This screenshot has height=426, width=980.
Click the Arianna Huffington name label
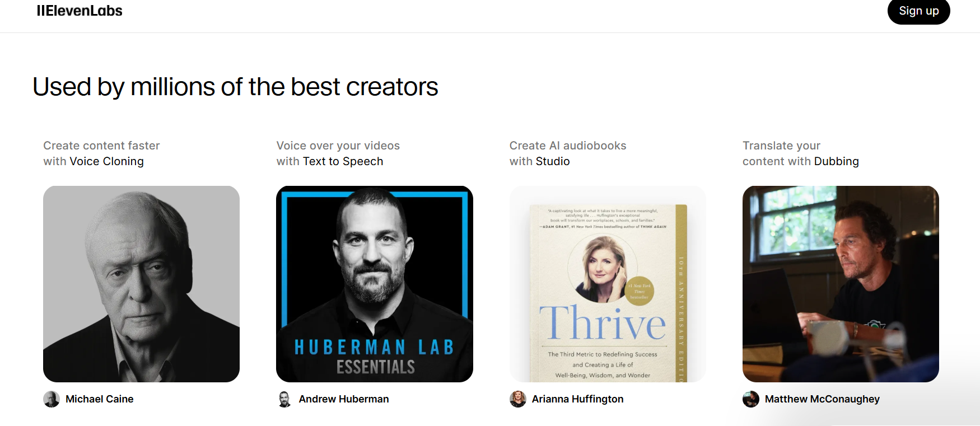pyautogui.click(x=577, y=399)
